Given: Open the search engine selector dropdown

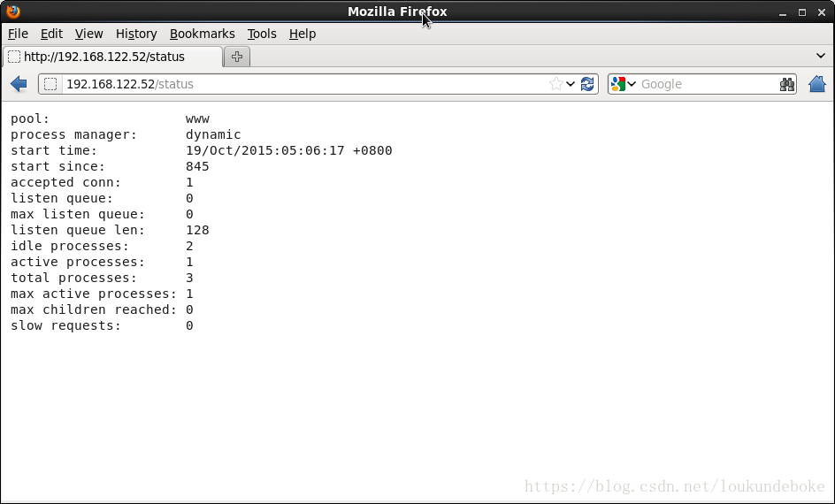Looking at the screenshot, I should pyautogui.click(x=632, y=84).
